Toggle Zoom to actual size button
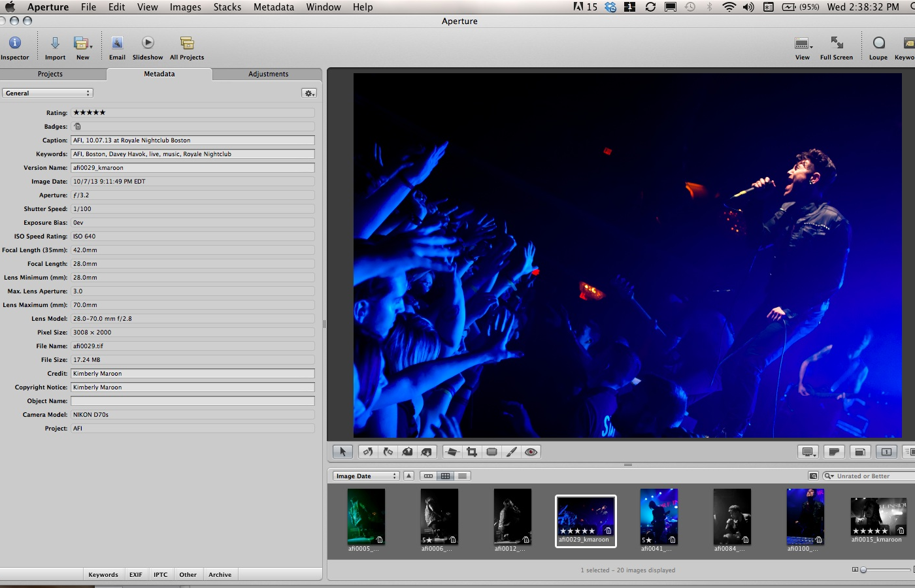The width and height of the screenshot is (915, 588). (860, 451)
